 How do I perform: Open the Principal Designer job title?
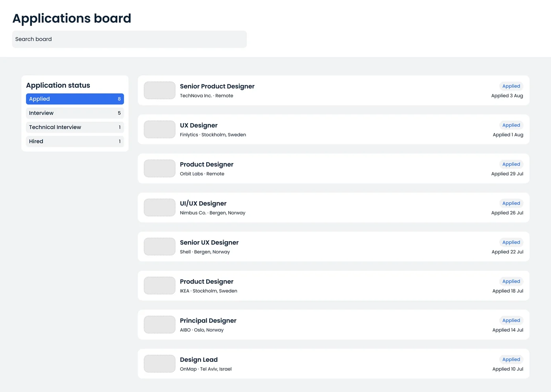pos(208,321)
